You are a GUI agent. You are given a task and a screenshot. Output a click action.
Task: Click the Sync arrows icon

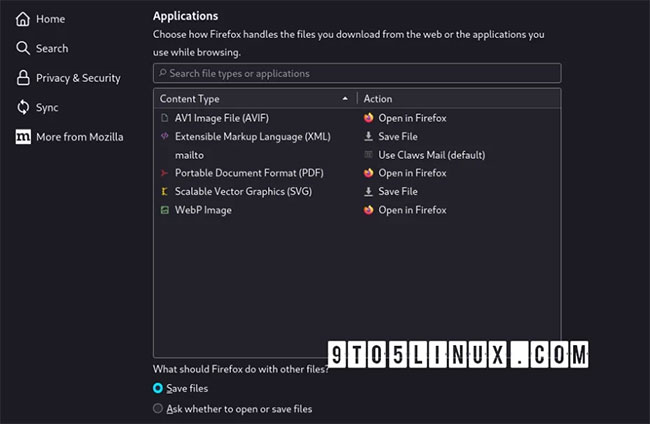click(x=23, y=107)
